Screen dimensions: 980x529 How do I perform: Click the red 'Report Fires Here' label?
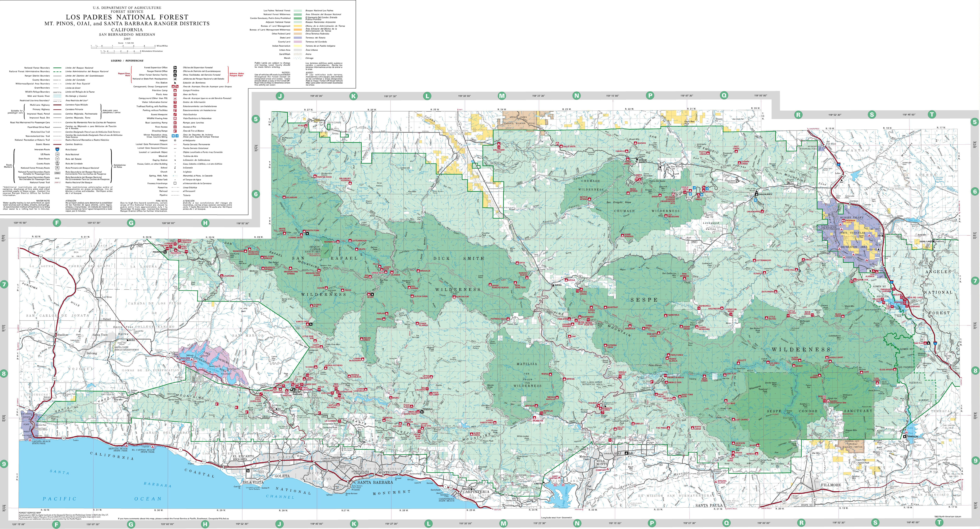(124, 75)
